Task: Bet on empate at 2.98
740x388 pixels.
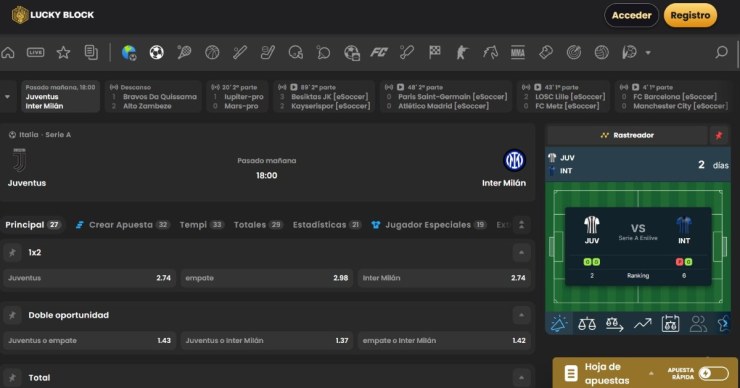Action: pos(267,278)
